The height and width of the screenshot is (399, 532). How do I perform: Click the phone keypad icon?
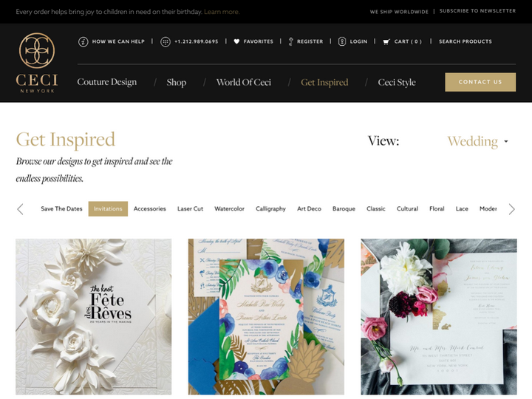tap(166, 41)
